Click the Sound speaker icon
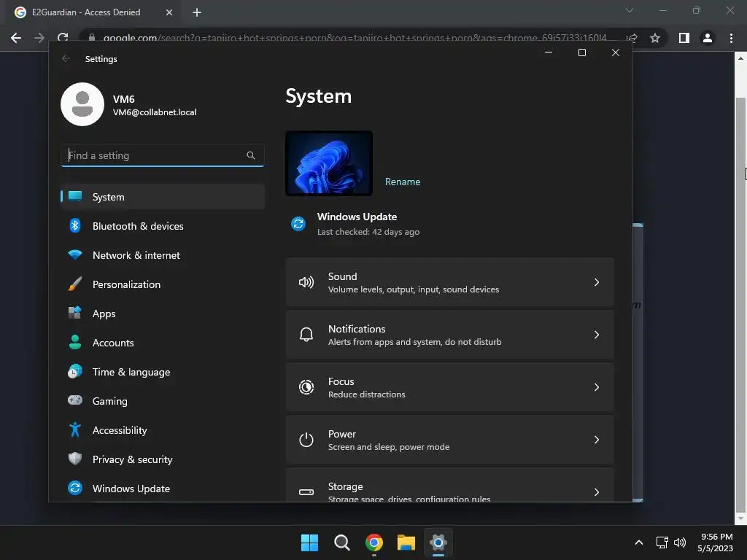747x560 pixels. click(306, 282)
